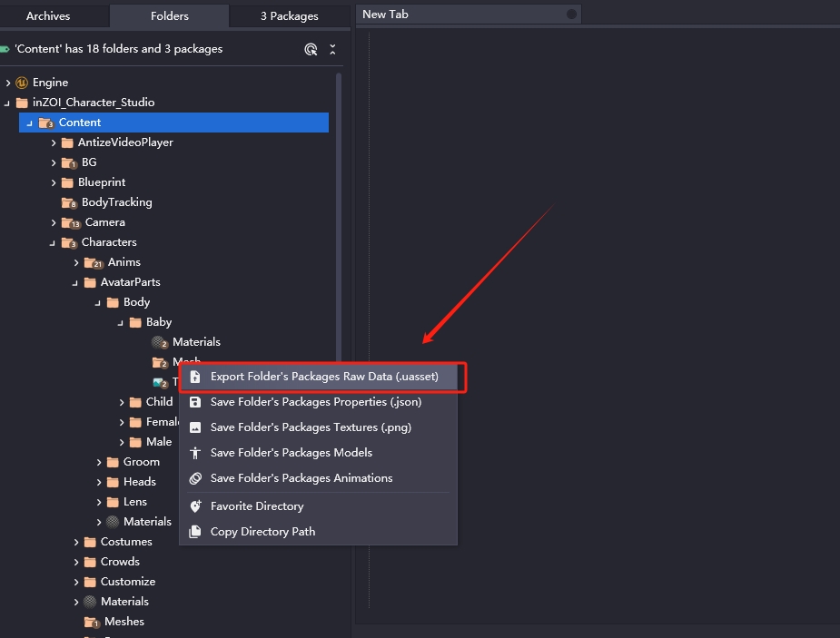This screenshot has width=840, height=638.
Task: Select the AntizeVideoPlayer folder label
Action: (x=125, y=142)
